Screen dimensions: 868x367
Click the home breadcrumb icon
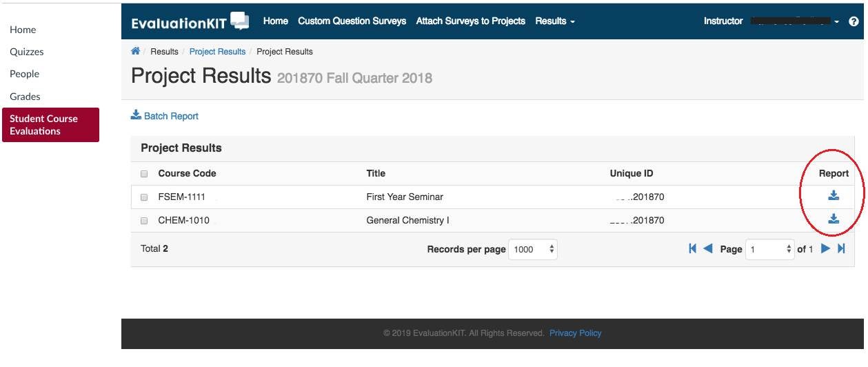pos(136,51)
